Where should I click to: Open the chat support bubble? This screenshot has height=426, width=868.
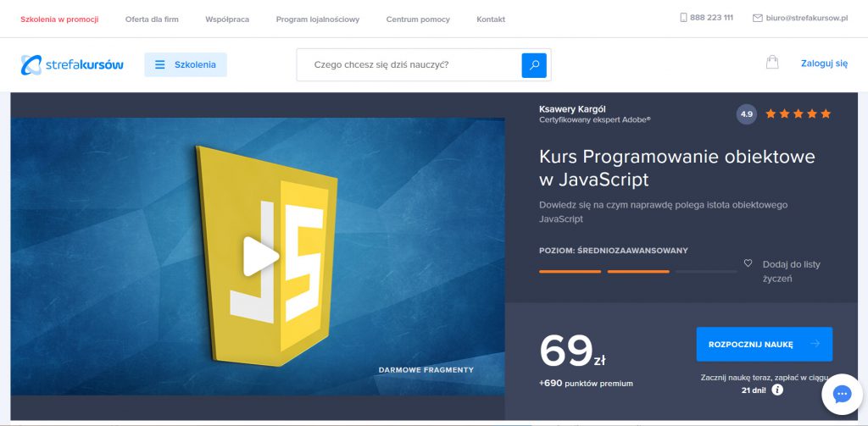point(842,394)
